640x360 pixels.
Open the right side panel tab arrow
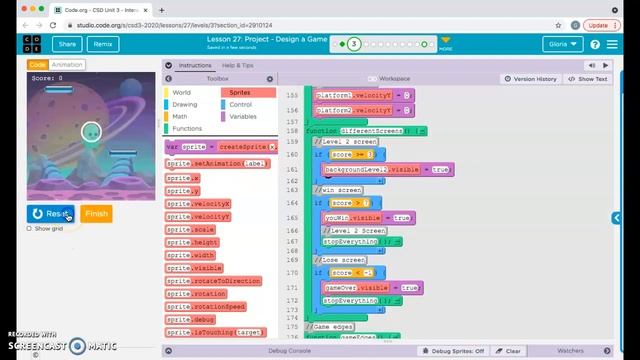point(616,218)
